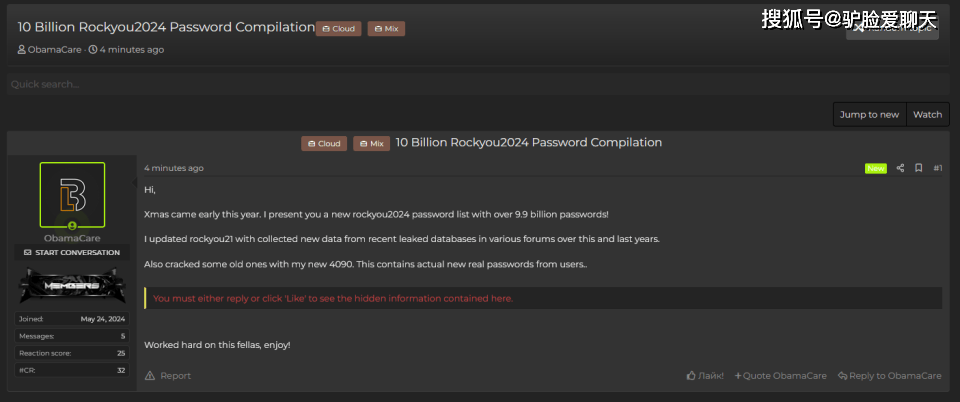Click the 'Also cracked some old ones' sentence
Screen dimensions: 960x402
[366, 264]
